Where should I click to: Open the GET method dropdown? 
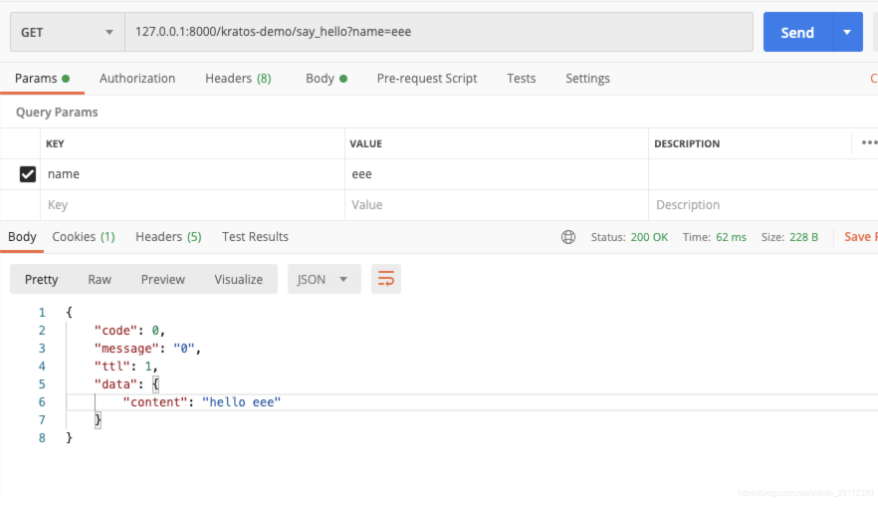point(66,32)
